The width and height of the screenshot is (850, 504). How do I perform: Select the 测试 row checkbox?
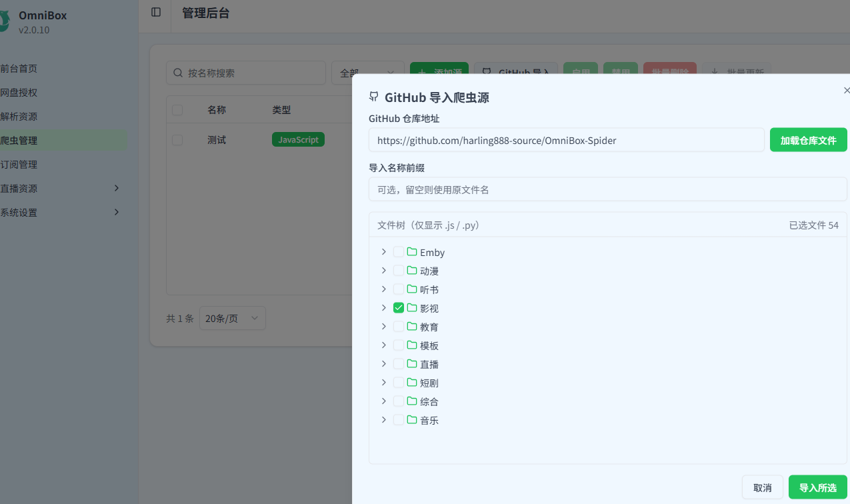pos(177,140)
